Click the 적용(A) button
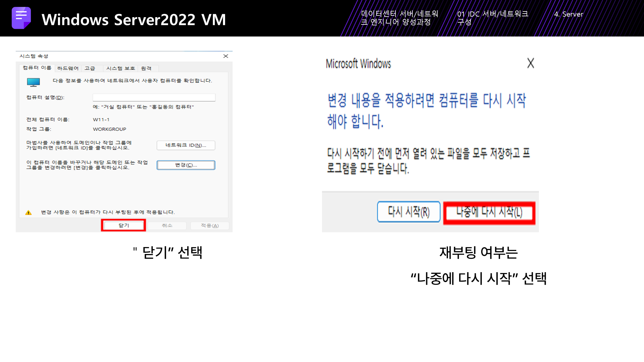The image size is (644, 362). [210, 226]
